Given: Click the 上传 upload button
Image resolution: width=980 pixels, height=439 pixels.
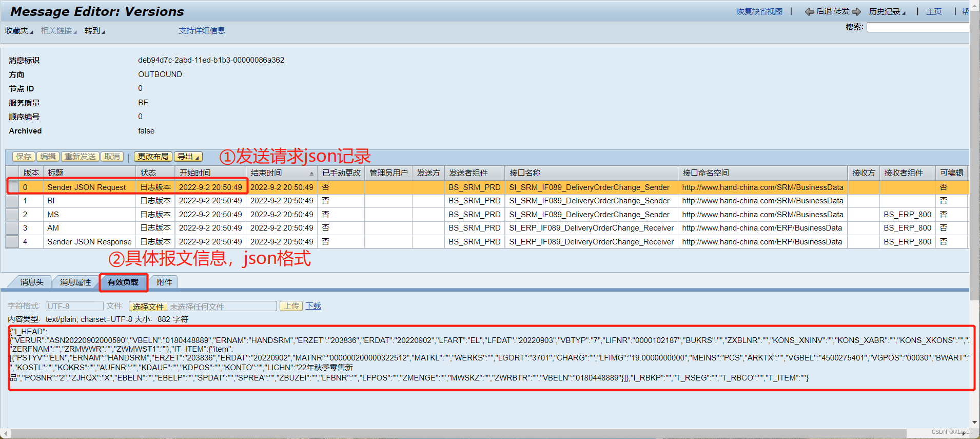Looking at the screenshot, I should (291, 306).
